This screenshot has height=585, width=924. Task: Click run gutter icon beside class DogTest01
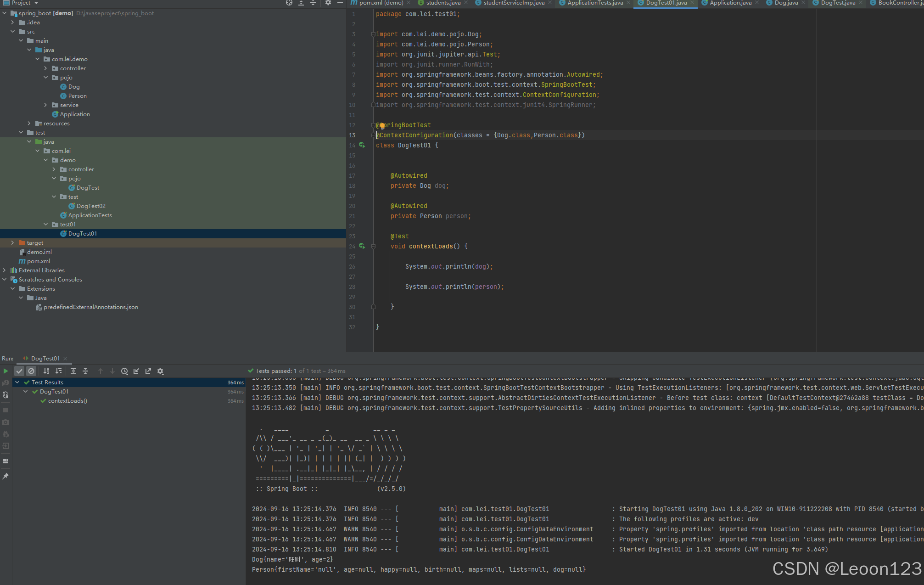(362, 145)
